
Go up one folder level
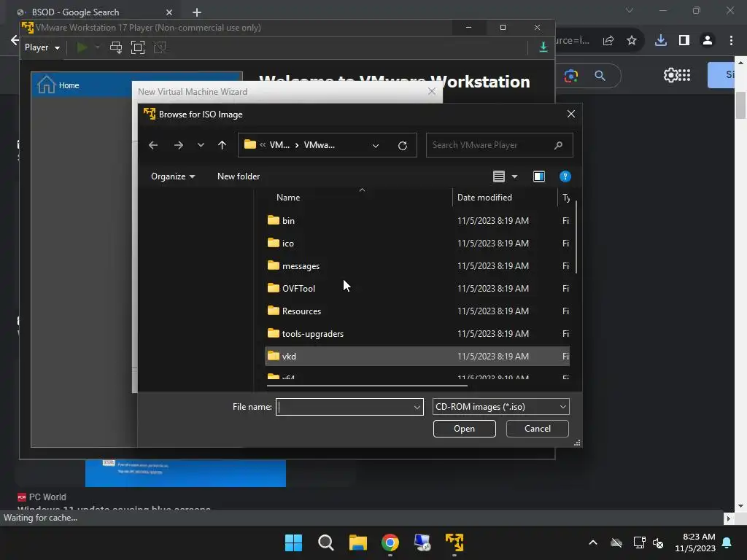click(222, 145)
